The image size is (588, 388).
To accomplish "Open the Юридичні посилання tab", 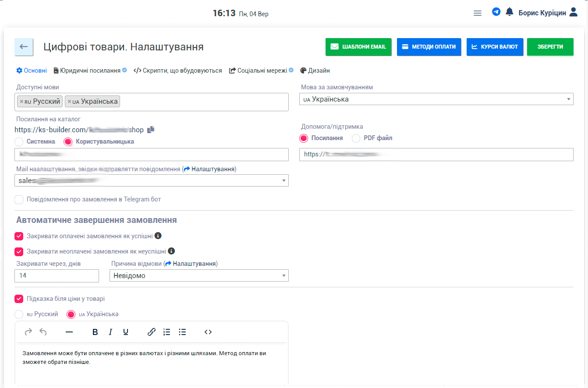I will (x=90, y=71).
